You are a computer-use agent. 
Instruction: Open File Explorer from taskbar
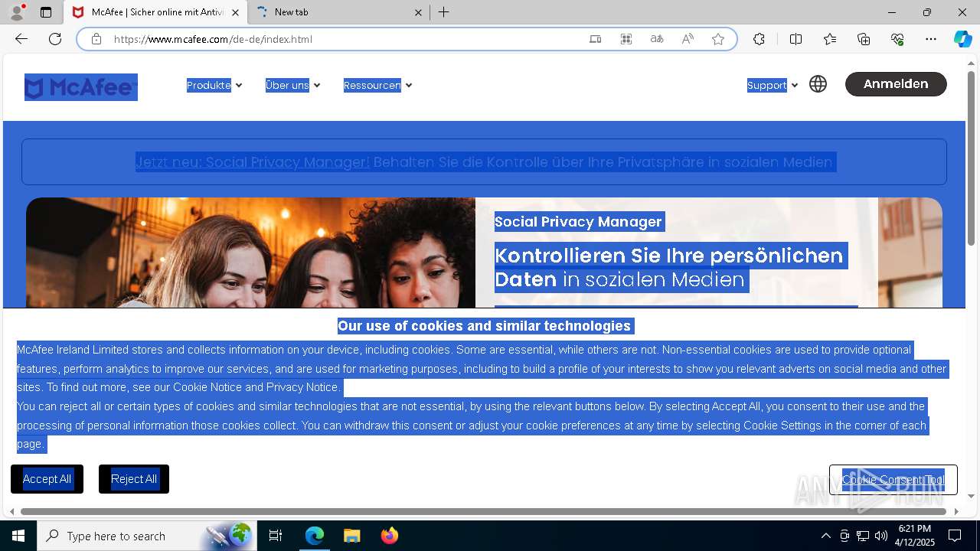coord(351,536)
